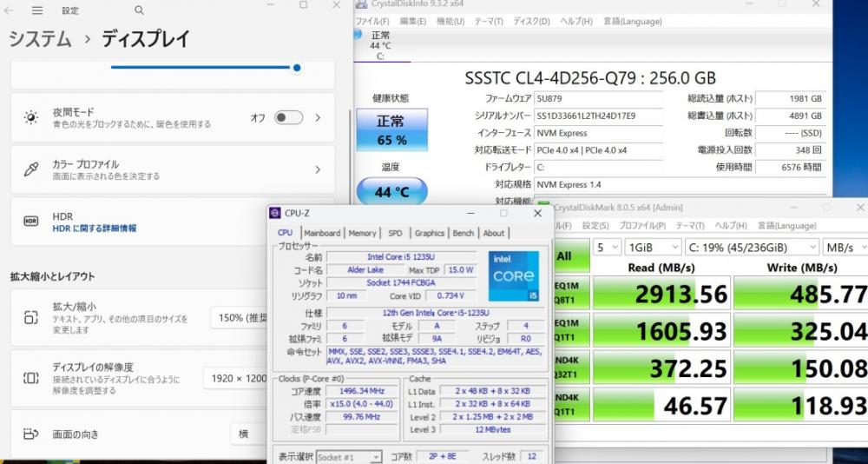Viewport: 868px width, 464px height.
Task: Click the RND4K Q1T1 test button
Action: pyautogui.click(x=571, y=404)
